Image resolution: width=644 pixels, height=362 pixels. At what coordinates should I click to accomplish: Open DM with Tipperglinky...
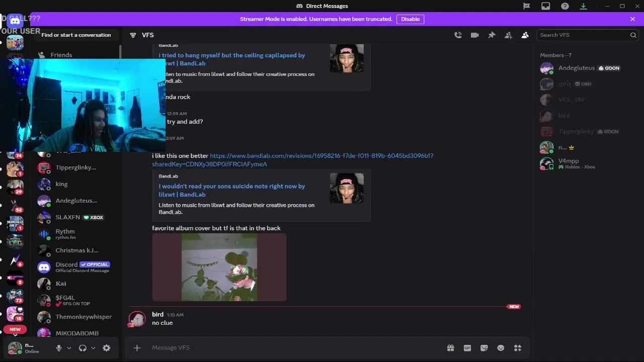point(76,167)
